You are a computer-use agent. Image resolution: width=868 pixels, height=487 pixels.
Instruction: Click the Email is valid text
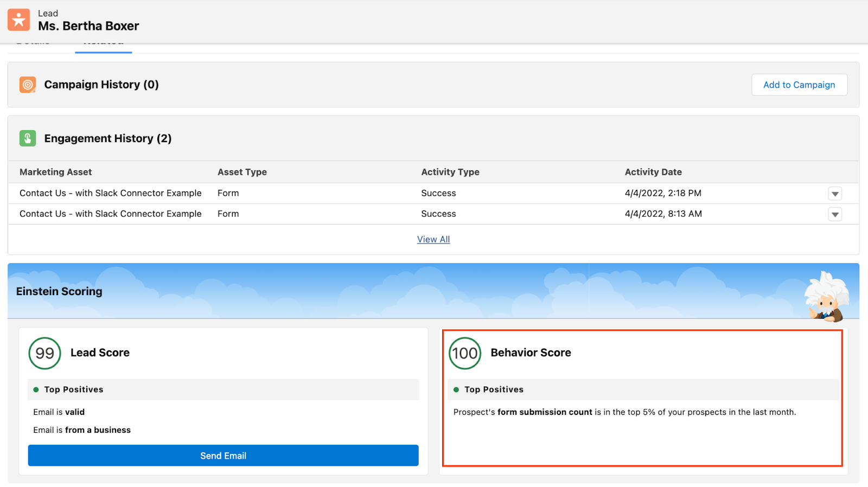59,412
